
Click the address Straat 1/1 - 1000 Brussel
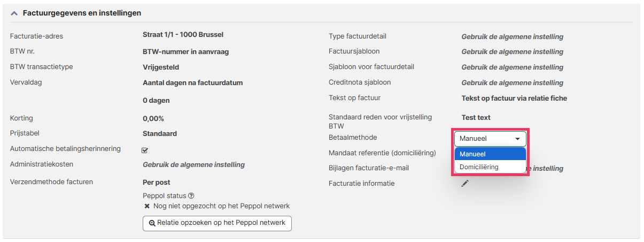183,35
